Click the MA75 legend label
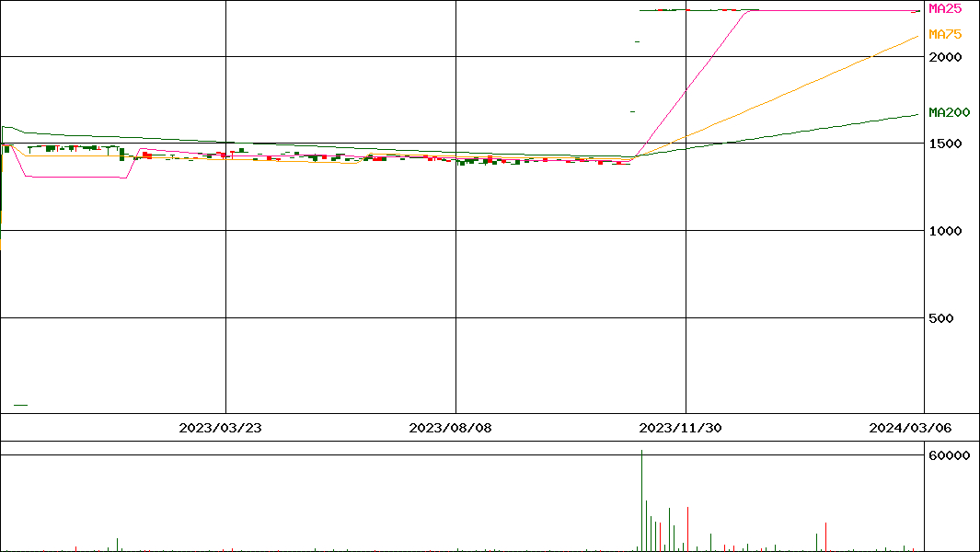This screenshot has height=552, width=980. point(945,34)
